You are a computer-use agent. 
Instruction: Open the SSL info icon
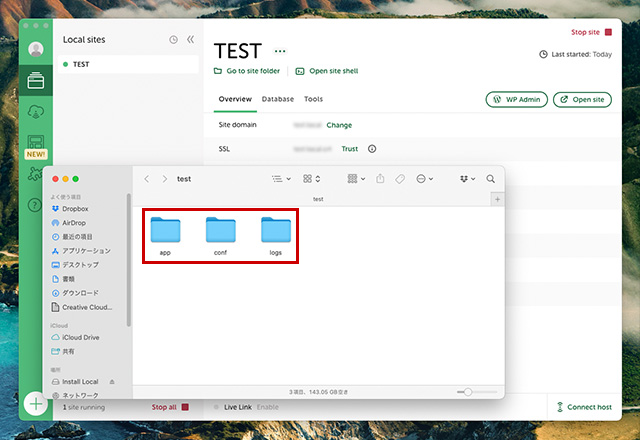(x=372, y=149)
